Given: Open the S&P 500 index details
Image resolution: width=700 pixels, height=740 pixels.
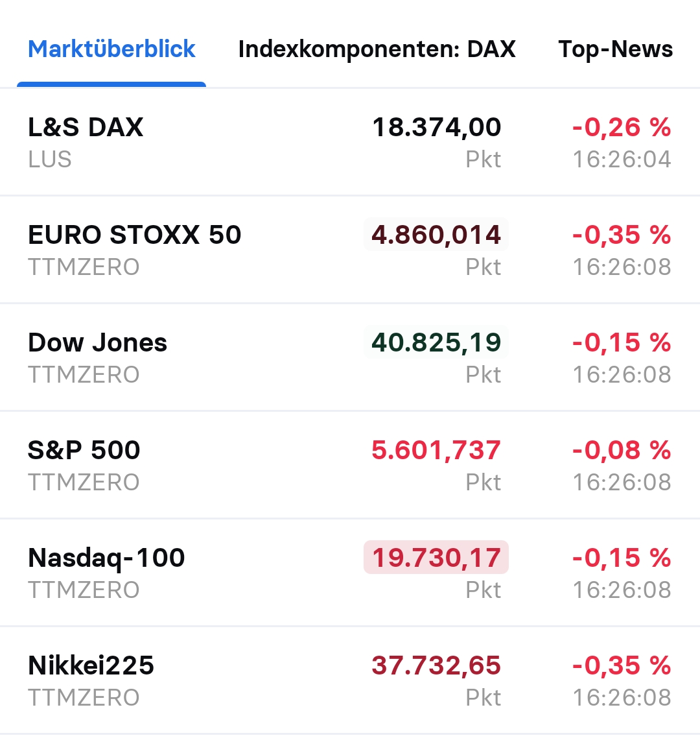Looking at the screenshot, I should [84, 450].
